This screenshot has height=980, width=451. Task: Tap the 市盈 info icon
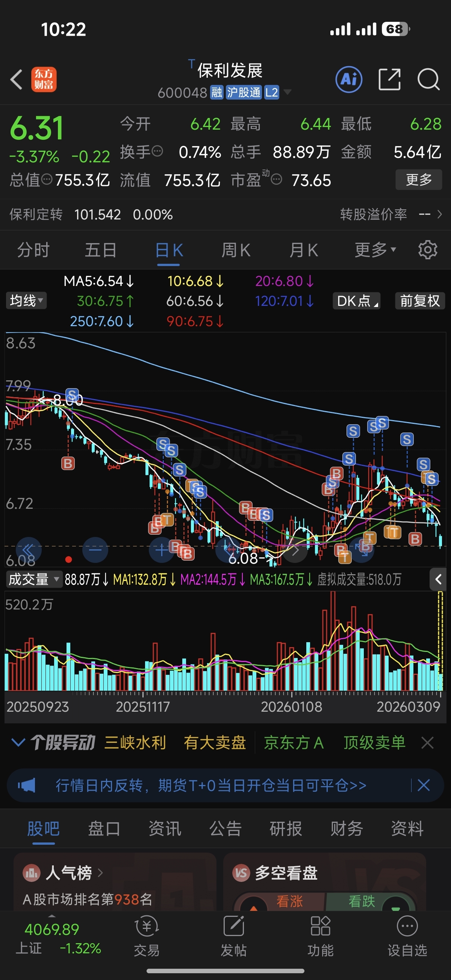tap(277, 179)
